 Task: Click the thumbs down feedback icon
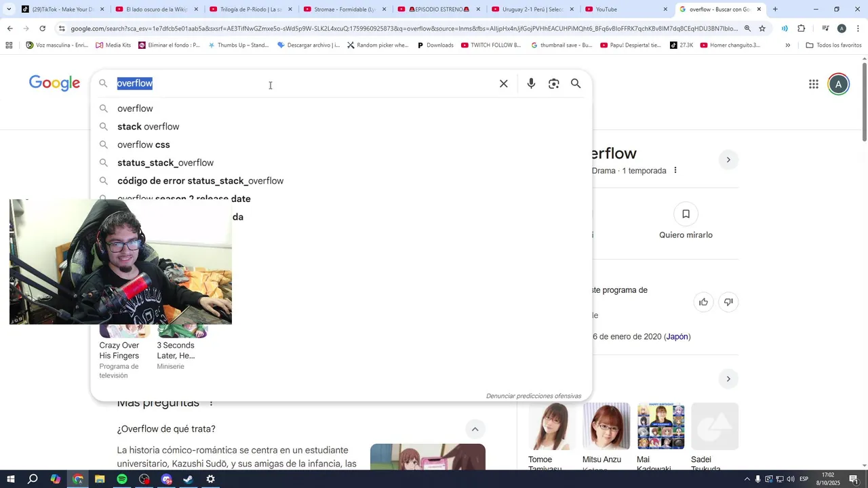point(728,302)
